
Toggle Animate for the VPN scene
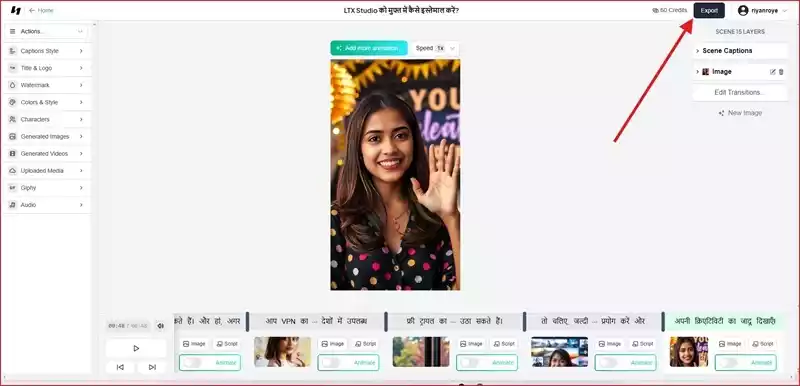pyautogui.click(x=331, y=363)
